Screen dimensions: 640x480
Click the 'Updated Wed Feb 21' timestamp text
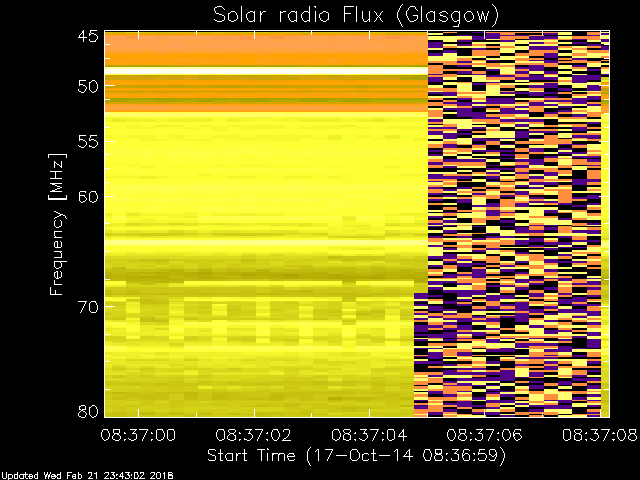[87, 476]
